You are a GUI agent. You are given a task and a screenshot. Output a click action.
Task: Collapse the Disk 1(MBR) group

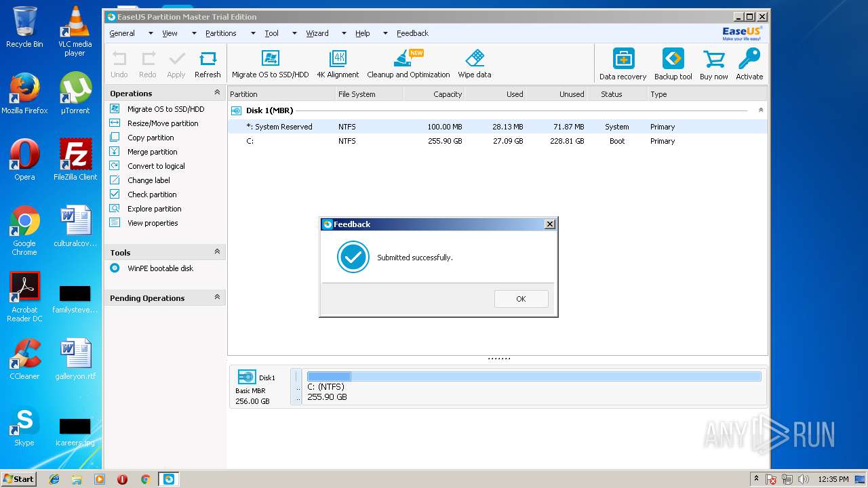pyautogui.click(x=760, y=110)
